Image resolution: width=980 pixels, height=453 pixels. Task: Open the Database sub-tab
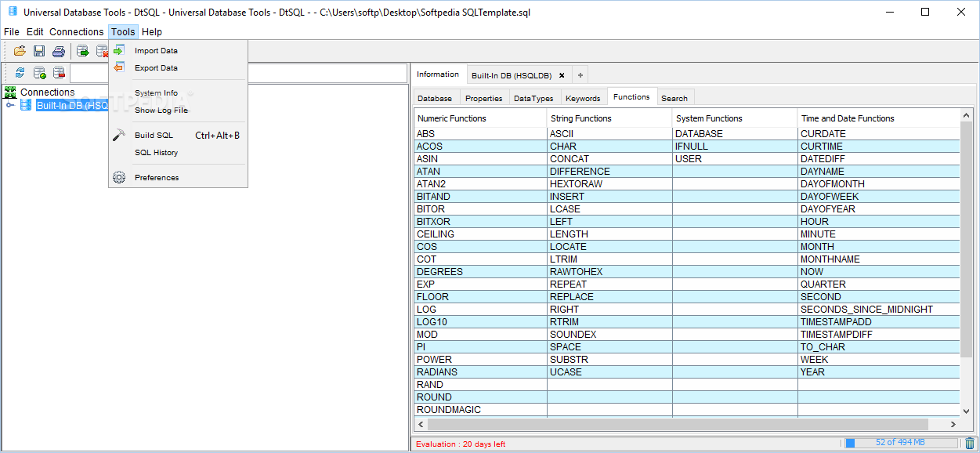coord(435,98)
